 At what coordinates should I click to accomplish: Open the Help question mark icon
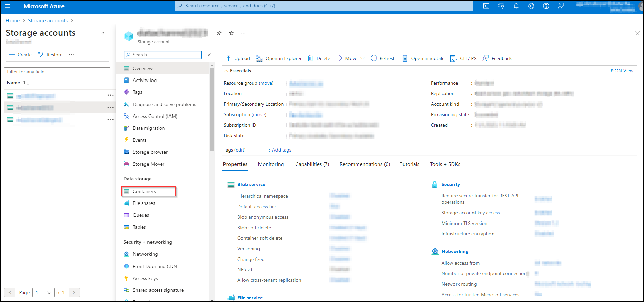[546, 6]
